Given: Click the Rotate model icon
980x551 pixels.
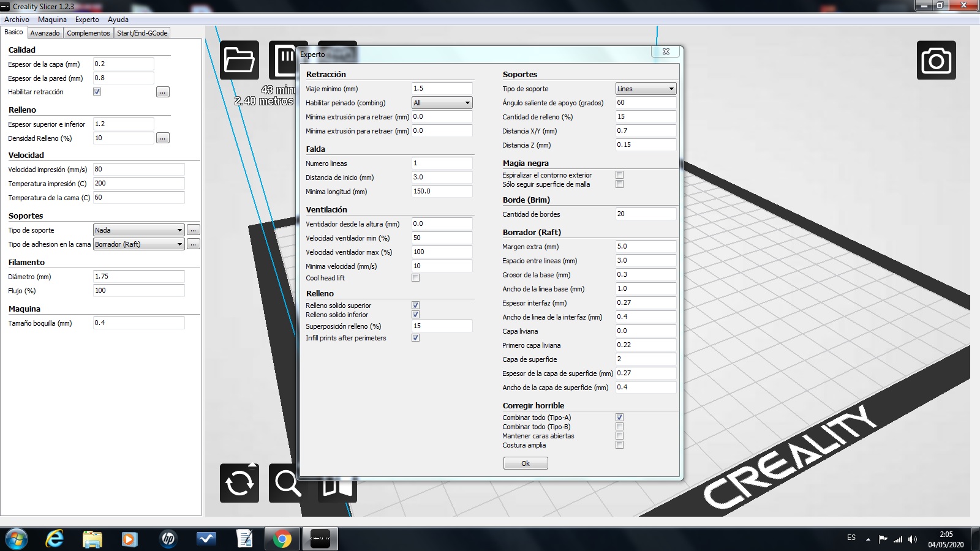Looking at the screenshot, I should 239,483.
